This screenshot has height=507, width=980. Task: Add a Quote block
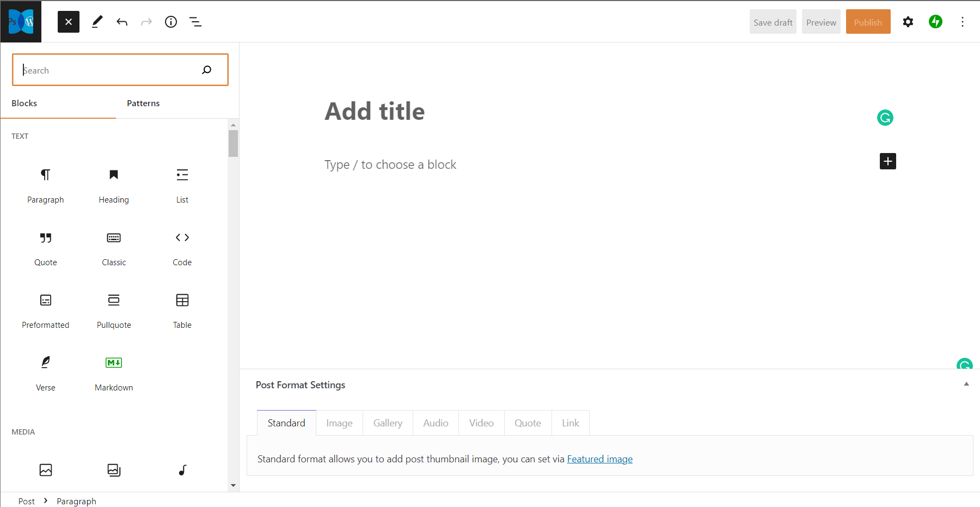pyautogui.click(x=46, y=248)
